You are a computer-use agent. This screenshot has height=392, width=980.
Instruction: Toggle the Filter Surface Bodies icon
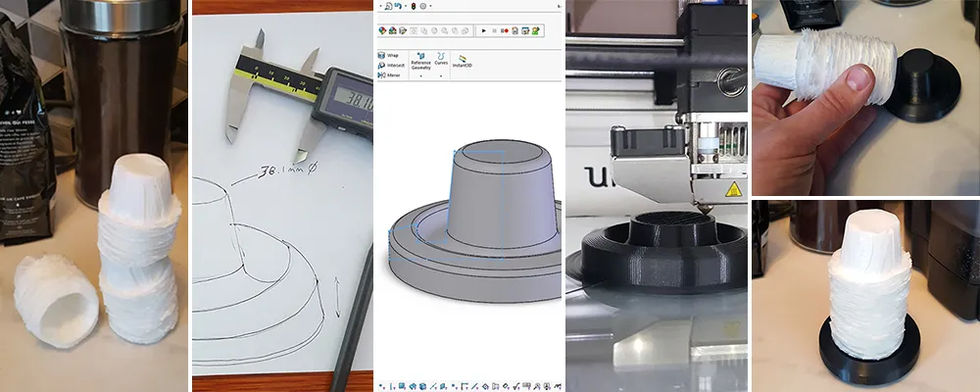413,386
